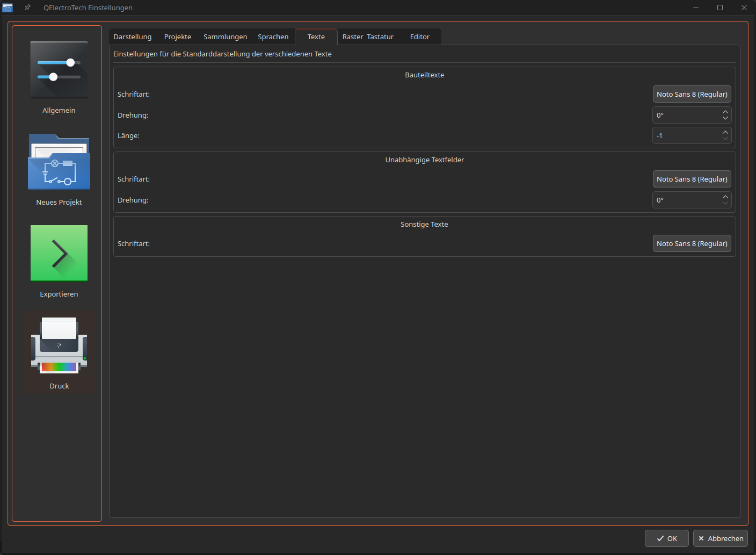The image size is (756, 555).
Task: Select the Neues Projekt folder icon
Action: [59, 162]
